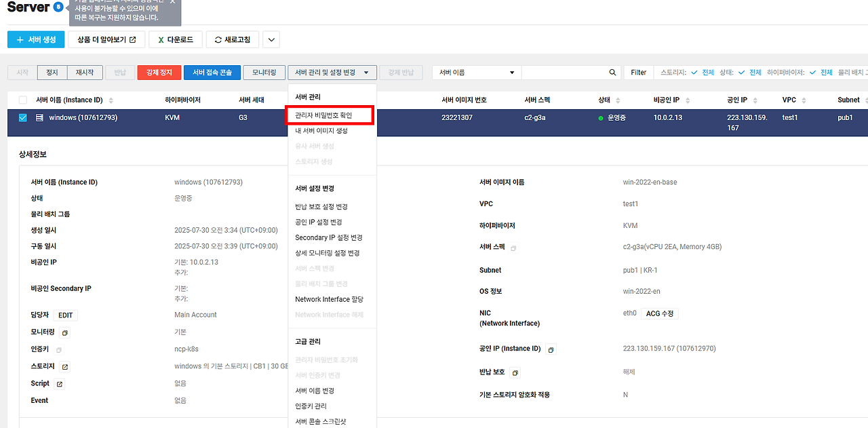
Task: Click the 모니터링 toolbar button
Action: pos(264,72)
